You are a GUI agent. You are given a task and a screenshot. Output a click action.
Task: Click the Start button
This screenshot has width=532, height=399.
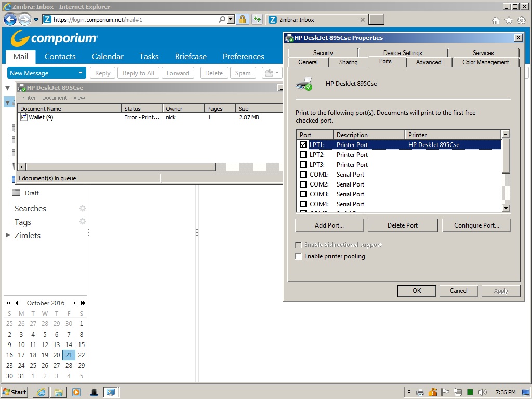tap(15, 392)
